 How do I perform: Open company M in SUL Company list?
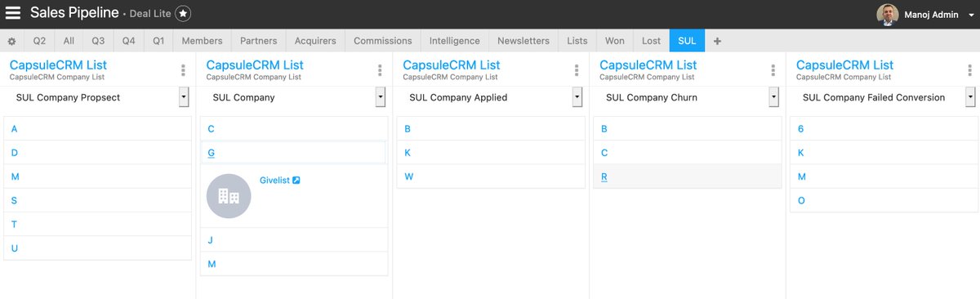click(294, 264)
